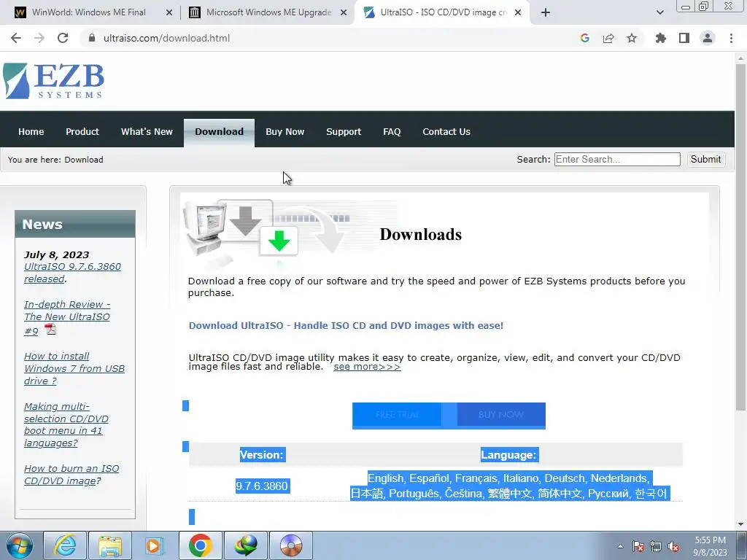Click the browser back arrow
The height and width of the screenshot is (560, 747).
click(16, 38)
